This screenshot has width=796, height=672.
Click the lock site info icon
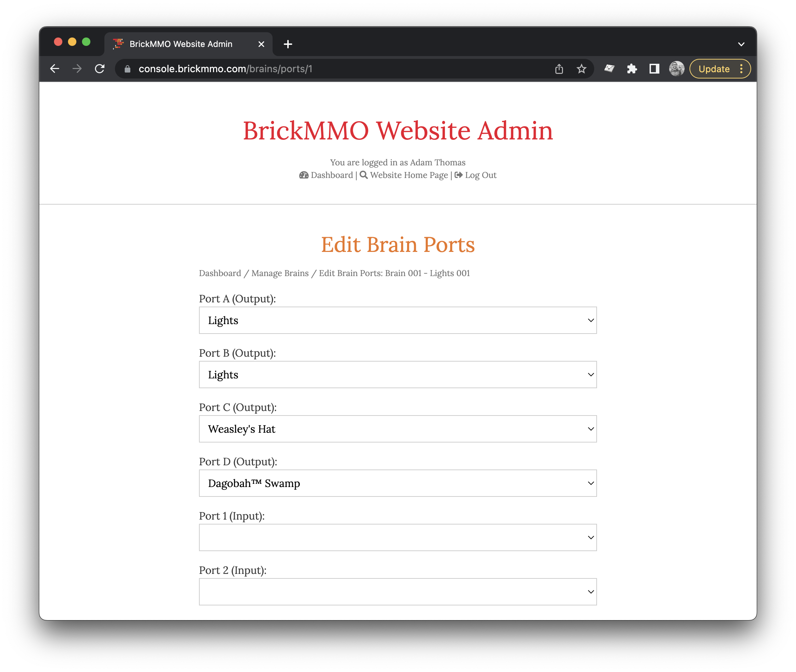128,69
